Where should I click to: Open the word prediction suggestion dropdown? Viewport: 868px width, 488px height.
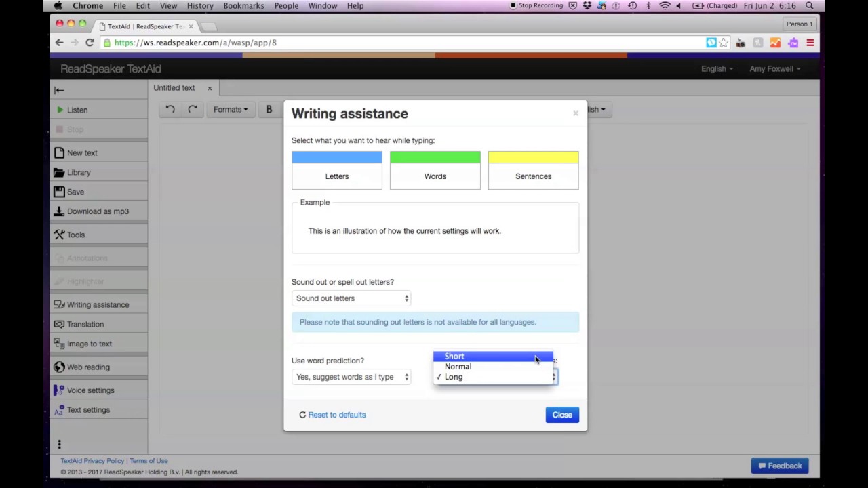(x=351, y=377)
